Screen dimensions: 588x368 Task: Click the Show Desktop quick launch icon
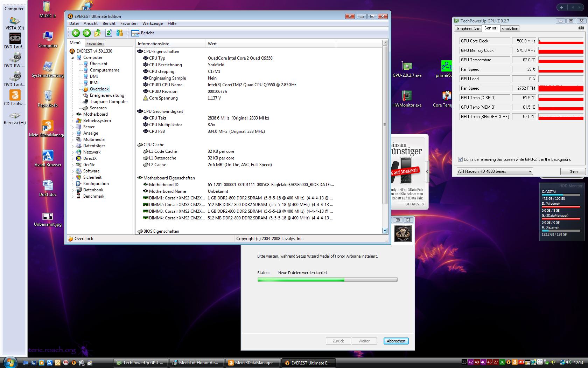26,363
